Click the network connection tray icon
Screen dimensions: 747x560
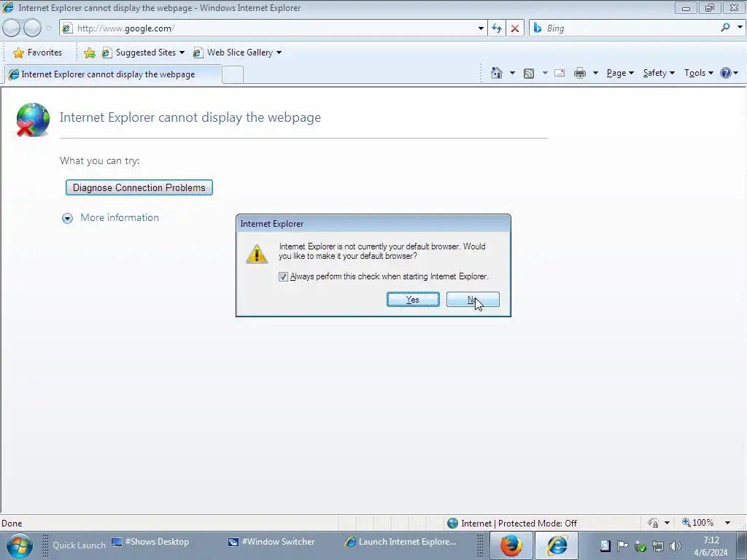coord(658,546)
